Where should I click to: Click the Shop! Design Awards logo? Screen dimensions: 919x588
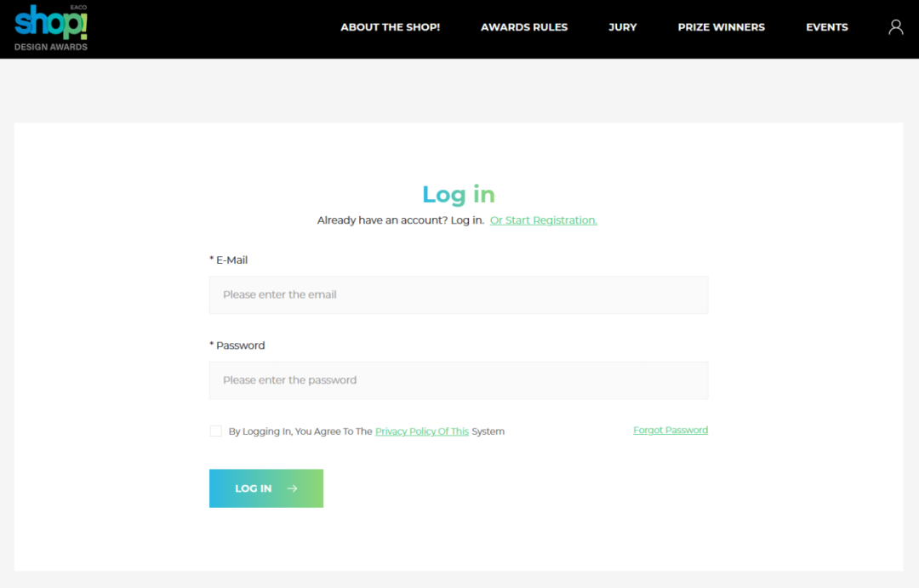pyautogui.click(x=51, y=28)
